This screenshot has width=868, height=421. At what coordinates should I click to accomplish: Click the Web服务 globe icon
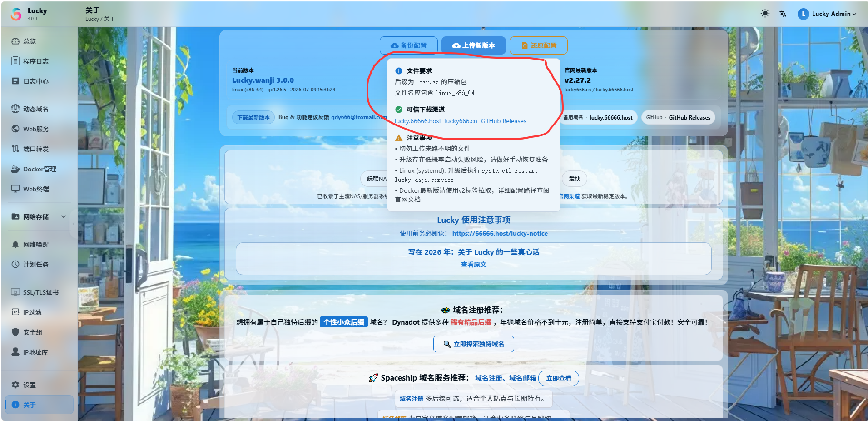point(15,129)
